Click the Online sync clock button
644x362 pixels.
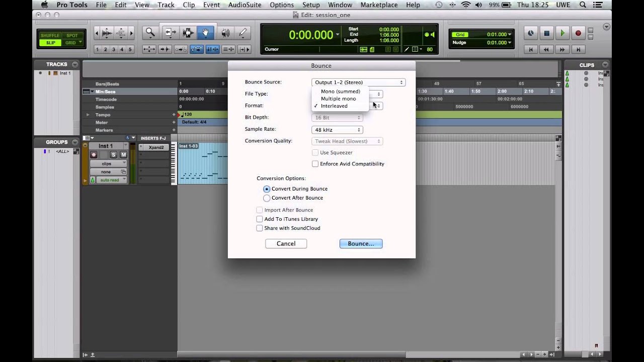click(x=530, y=33)
